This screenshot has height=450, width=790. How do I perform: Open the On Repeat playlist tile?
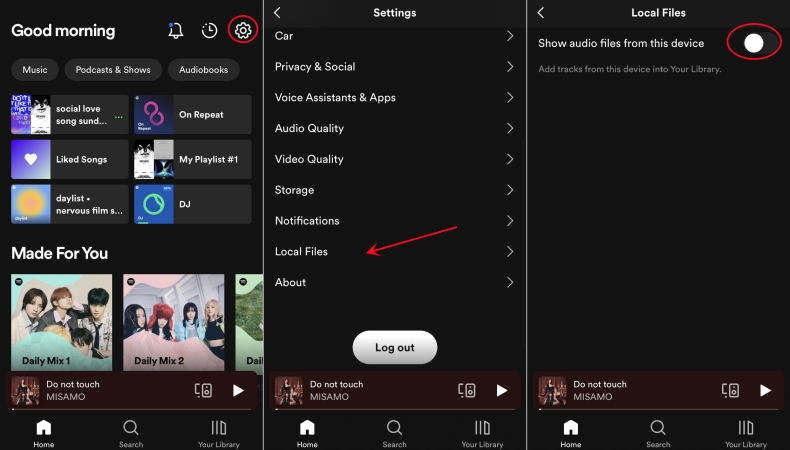(192, 114)
